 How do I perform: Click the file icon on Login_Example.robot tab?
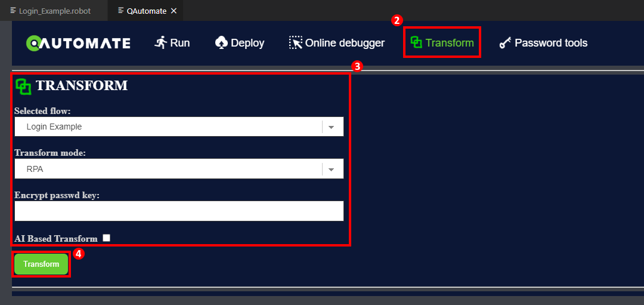(13, 10)
